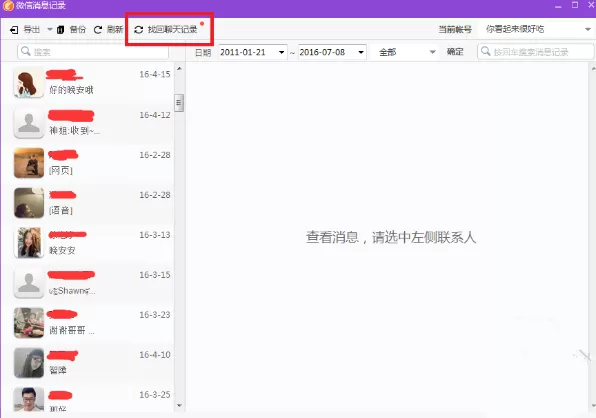Select contact dated 16-3-25
The image size is (596, 418).
87,398
